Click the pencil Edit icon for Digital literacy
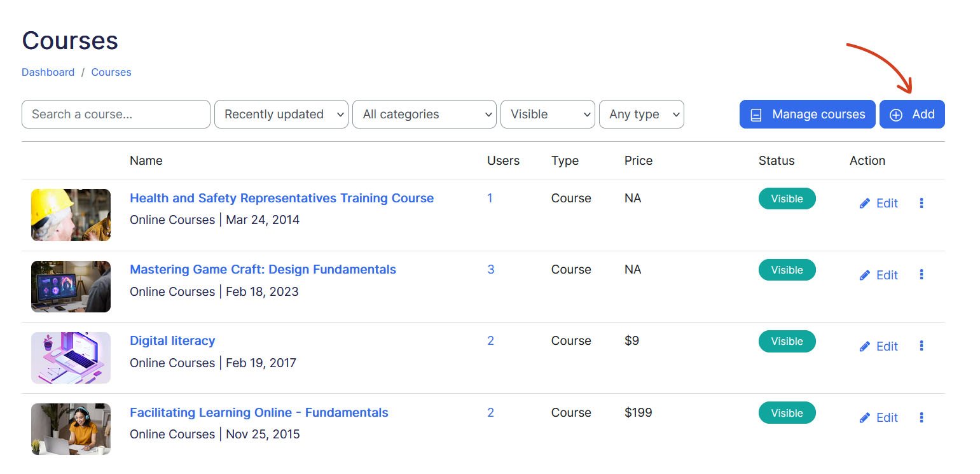The width and height of the screenshot is (980, 474). (x=865, y=345)
